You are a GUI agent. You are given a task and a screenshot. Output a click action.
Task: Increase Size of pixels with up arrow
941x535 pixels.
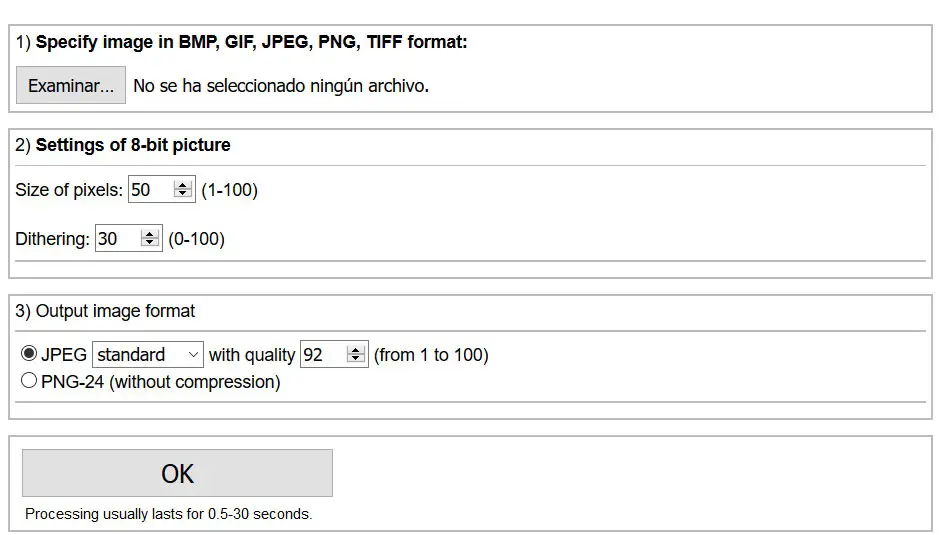tap(183, 185)
